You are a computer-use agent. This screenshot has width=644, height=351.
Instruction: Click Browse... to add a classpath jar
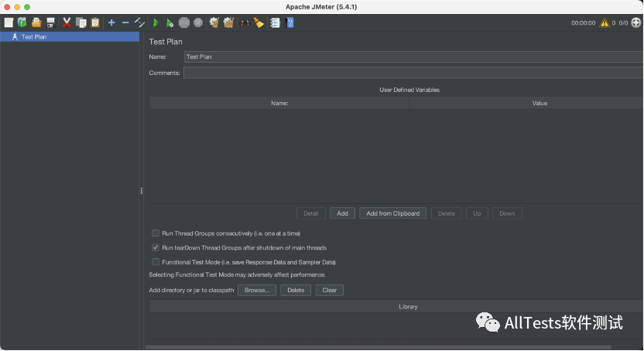click(x=257, y=291)
